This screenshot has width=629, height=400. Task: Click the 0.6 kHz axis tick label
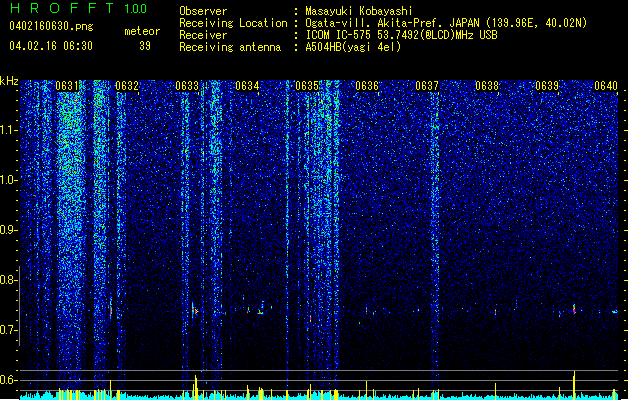coord(9,380)
